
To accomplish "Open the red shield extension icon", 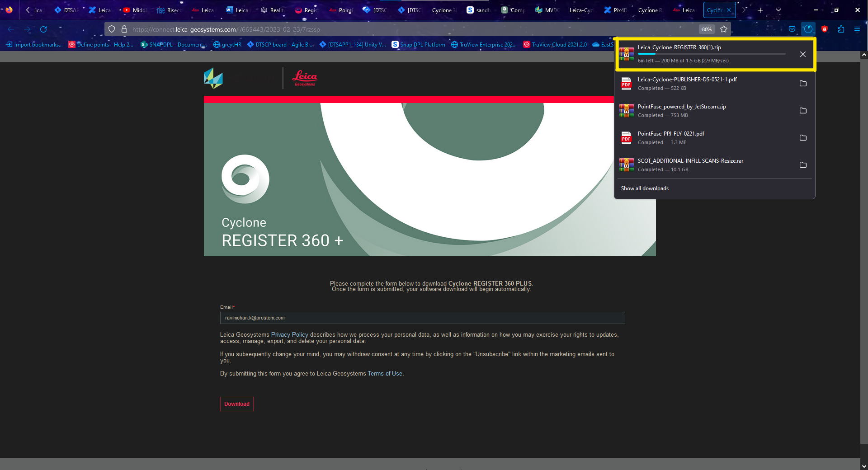I will point(825,29).
